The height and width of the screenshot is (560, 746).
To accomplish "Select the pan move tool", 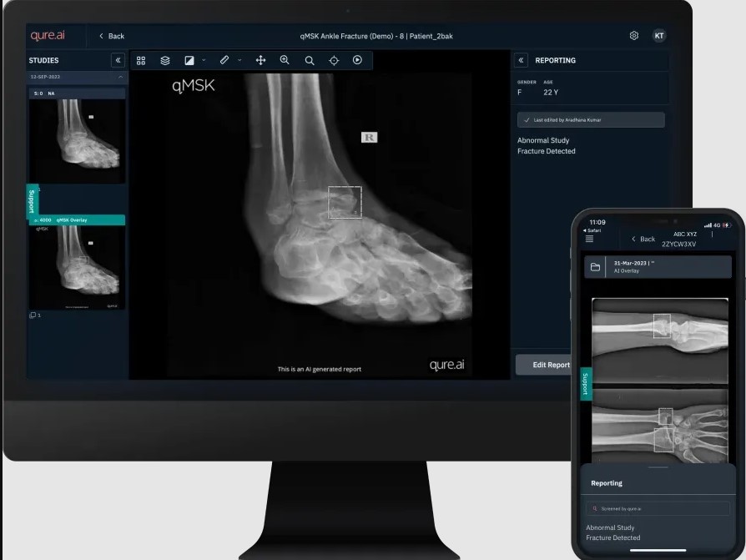I will 260,60.
